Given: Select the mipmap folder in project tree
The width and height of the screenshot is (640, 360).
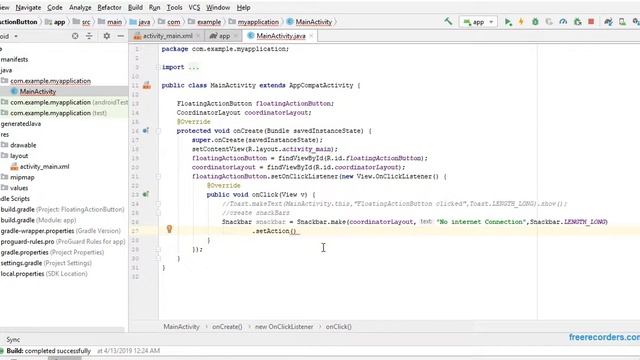Looking at the screenshot, I should coord(22,177).
